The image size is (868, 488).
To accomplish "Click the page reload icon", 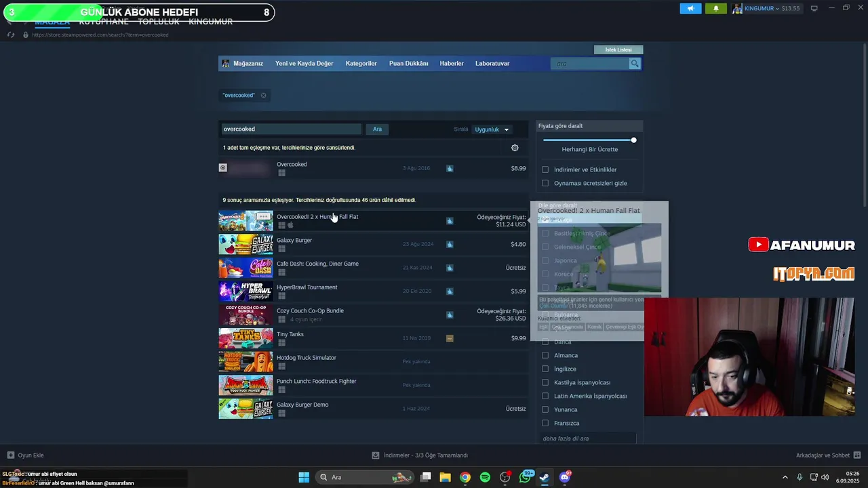I will tap(11, 35).
